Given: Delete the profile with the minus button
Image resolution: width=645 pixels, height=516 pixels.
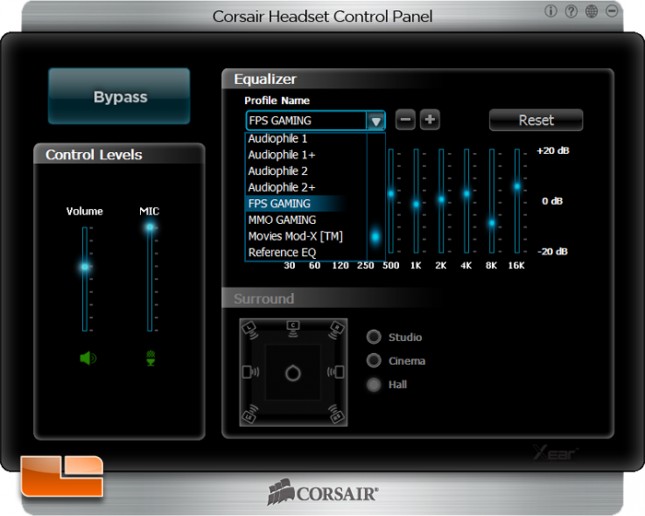Looking at the screenshot, I should pyautogui.click(x=405, y=120).
